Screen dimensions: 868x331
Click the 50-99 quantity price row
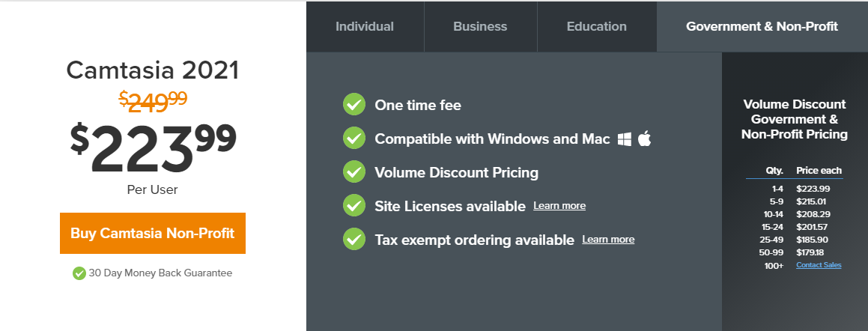794,252
